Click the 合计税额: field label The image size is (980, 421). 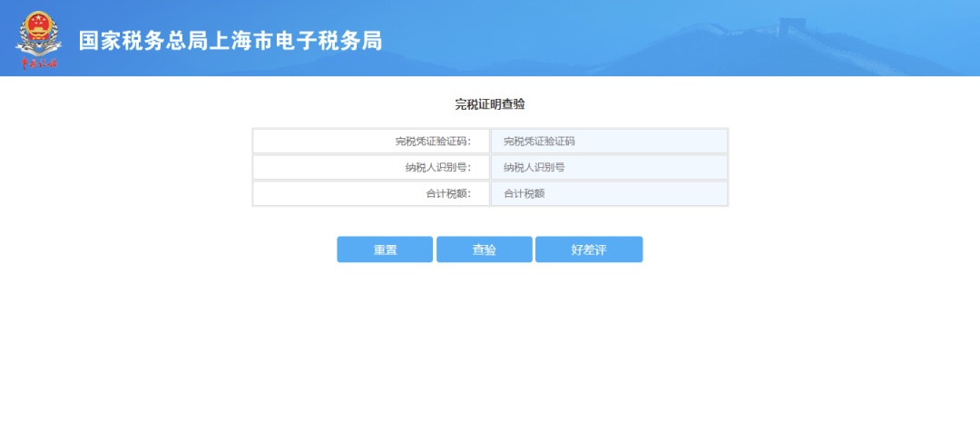pos(448,193)
